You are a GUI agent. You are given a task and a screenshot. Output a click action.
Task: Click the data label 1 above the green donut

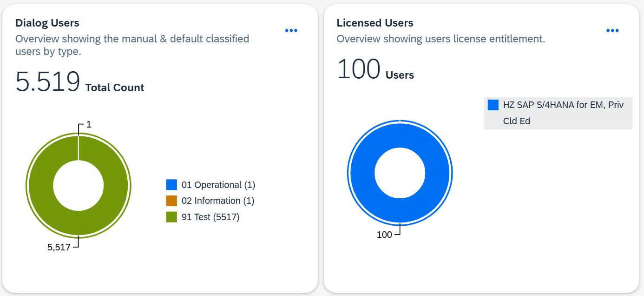coord(89,124)
